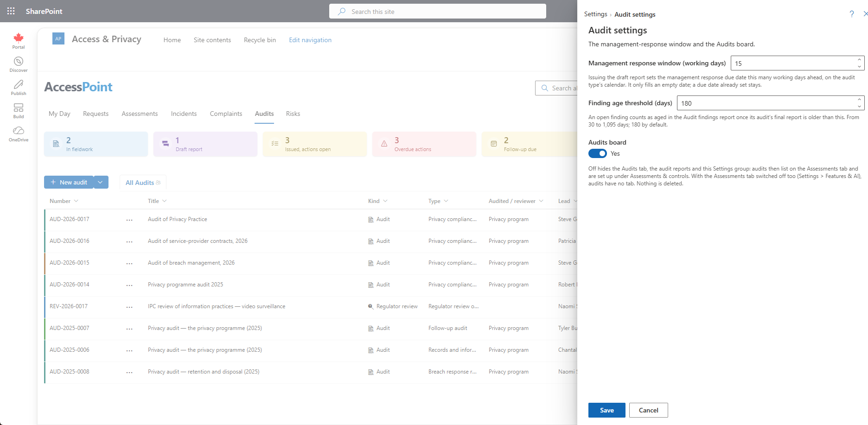The height and width of the screenshot is (425, 868).
Task: Open row menu for AUD-2026-0014
Action: tap(129, 285)
